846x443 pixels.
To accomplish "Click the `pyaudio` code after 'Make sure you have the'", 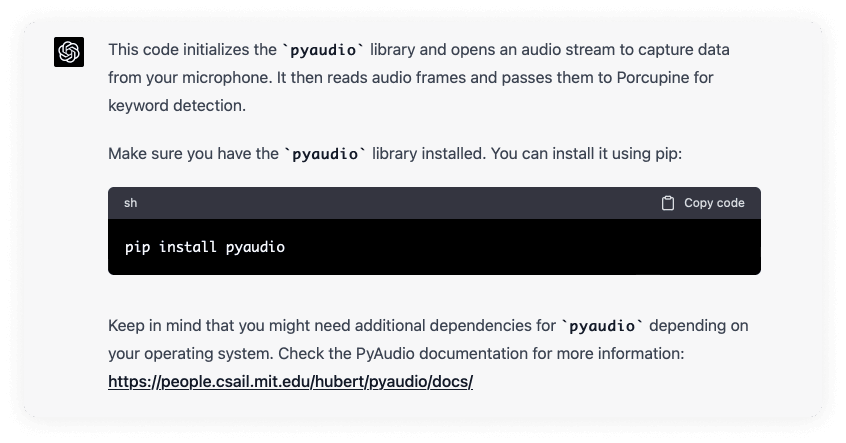I will (x=325, y=154).
